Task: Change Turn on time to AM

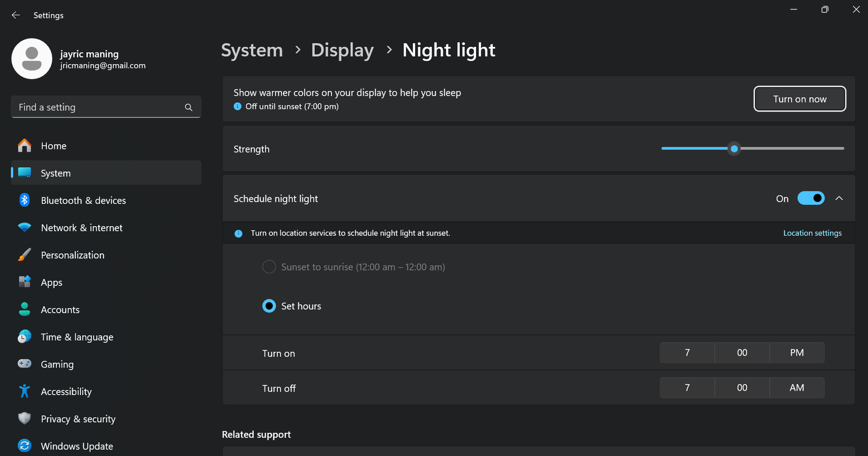Action: coord(796,352)
